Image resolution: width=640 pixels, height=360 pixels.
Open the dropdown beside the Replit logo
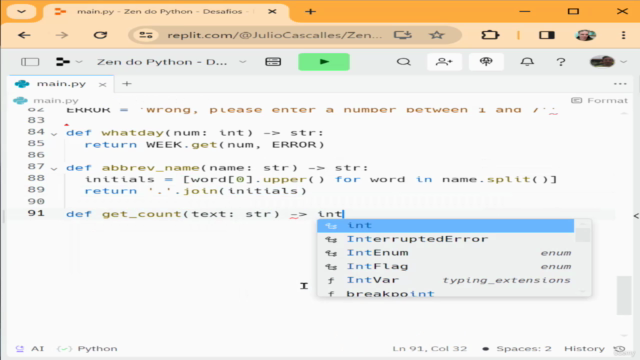pos(79,62)
